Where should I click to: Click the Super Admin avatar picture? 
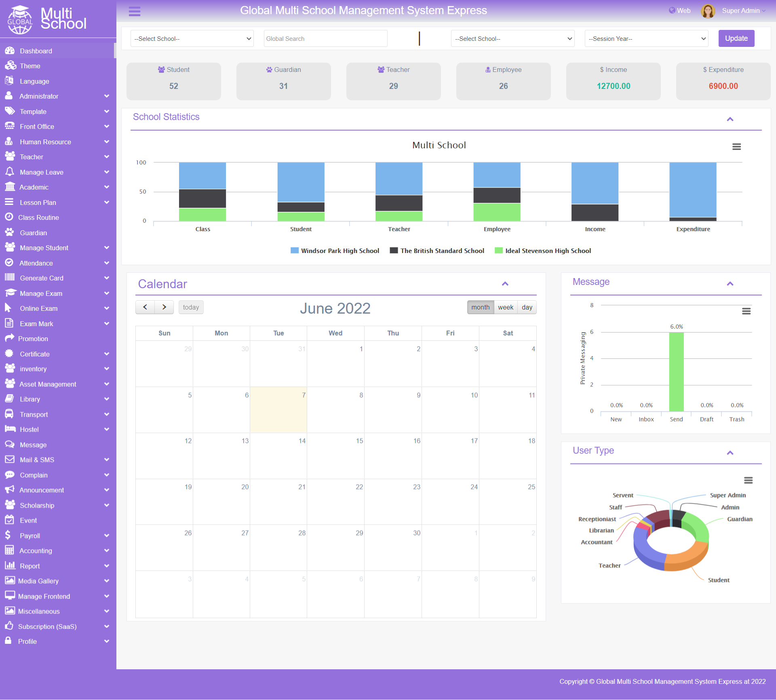708,11
